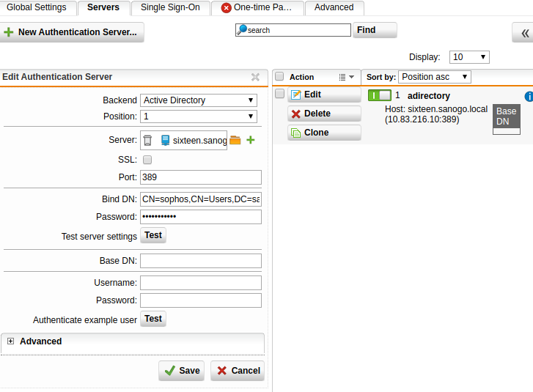The height and width of the screenshot is (392, 533).
Task: Expand the Advanced section
Action: [10, 341]
